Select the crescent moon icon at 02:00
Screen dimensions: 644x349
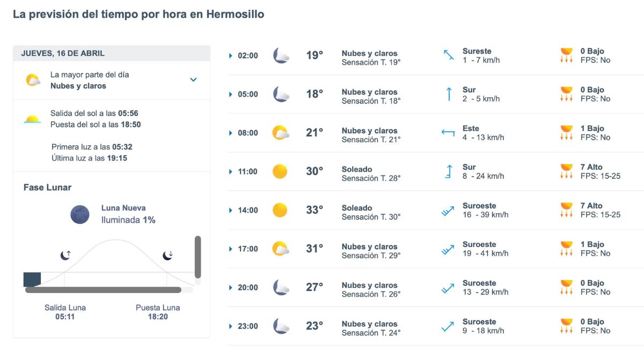(280, 55)
